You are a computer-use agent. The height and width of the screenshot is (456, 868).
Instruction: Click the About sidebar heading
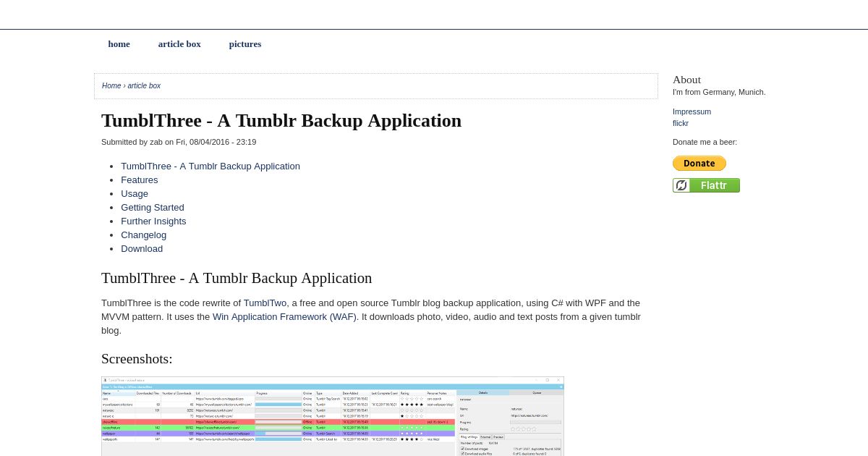(686, 80)
